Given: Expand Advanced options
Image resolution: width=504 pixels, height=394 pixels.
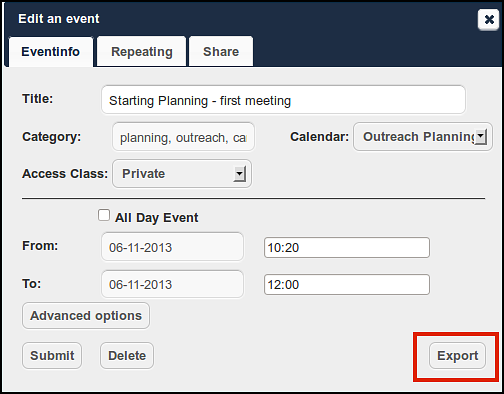Looking at the screenshot, I should pos(86,316).
